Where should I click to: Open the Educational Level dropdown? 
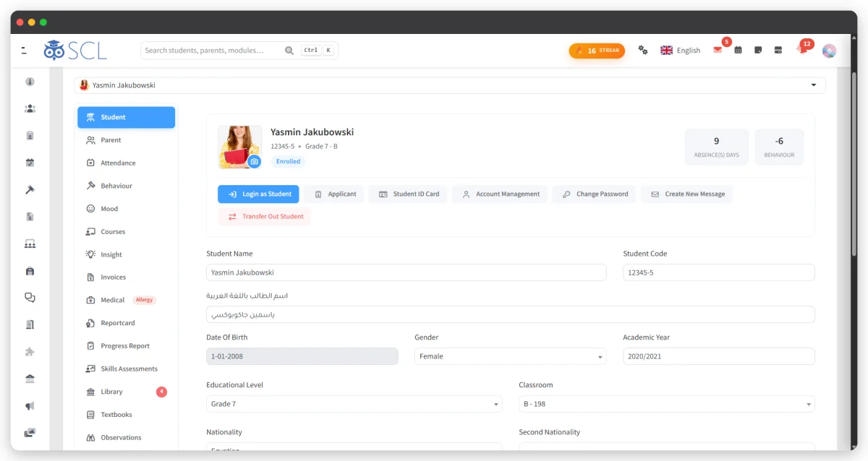tap(354, 404)
